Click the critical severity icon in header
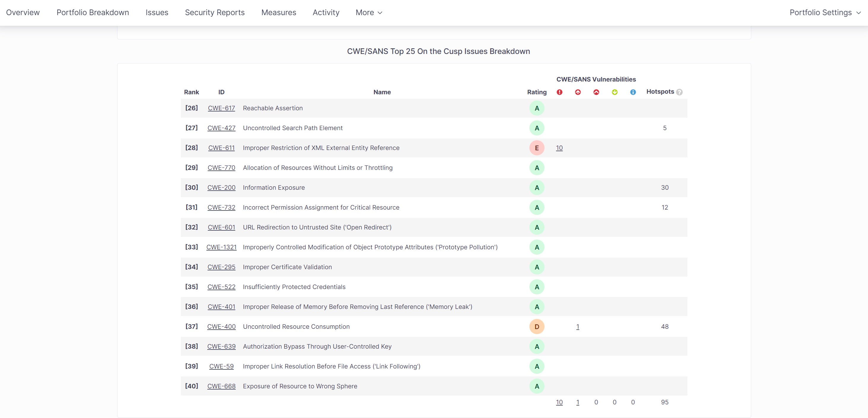The image size is (868, 418). (x=578, y=92)
